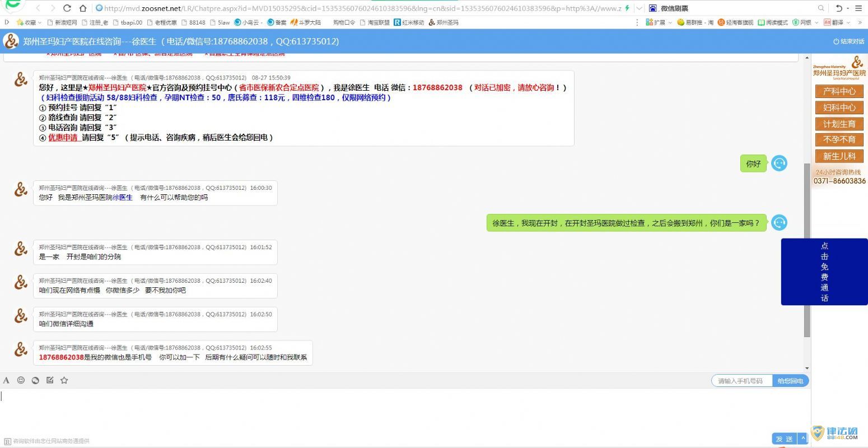The image size is (868, 448).
Task: Click the chat window vertical scrollbar thumb
Action: coord(807,250)
